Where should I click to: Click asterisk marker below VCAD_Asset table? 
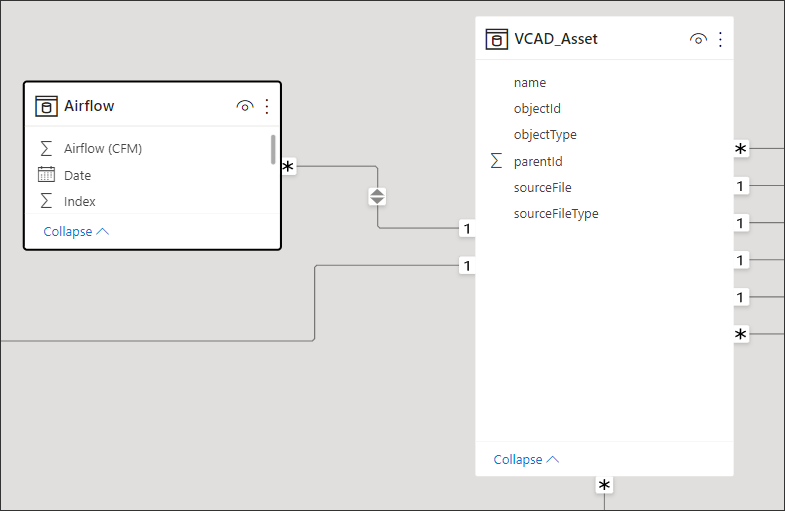[604, 485]
